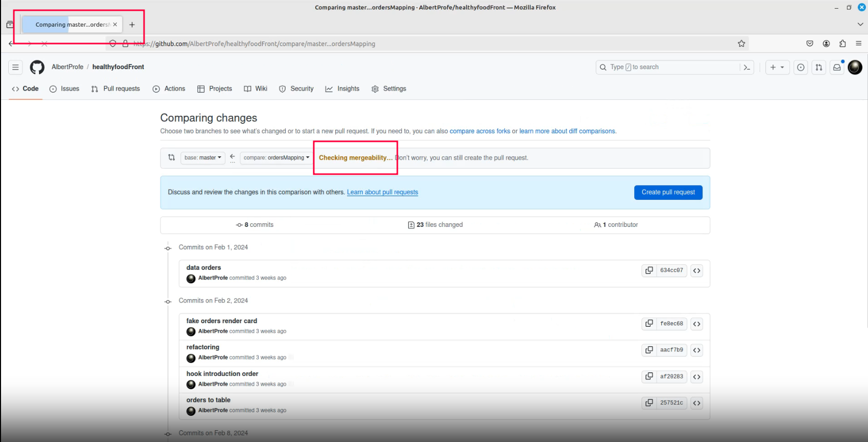Open the Insights tab
Image resolution: width=868 pixels, height=442 pixels.
pos(342,89)
